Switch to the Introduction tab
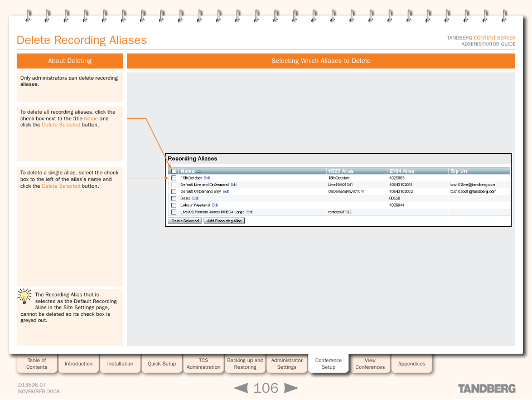 79,364
